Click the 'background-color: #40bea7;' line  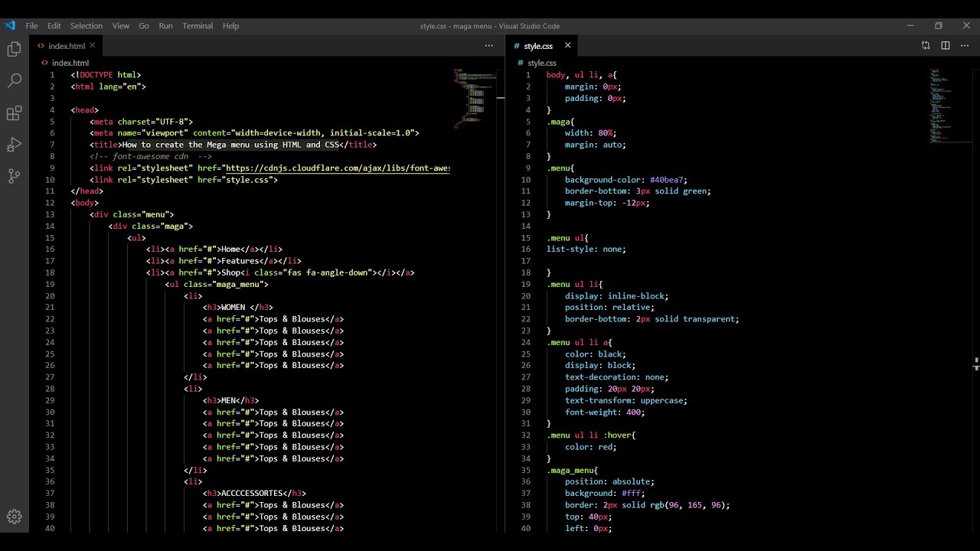(x=626, y=180)
